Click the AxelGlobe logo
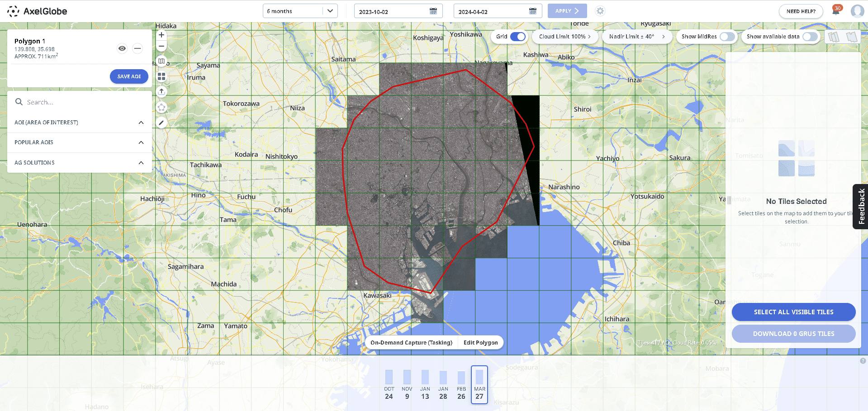Viewport: 868px width, 411px height. click(x=37, y=11)
